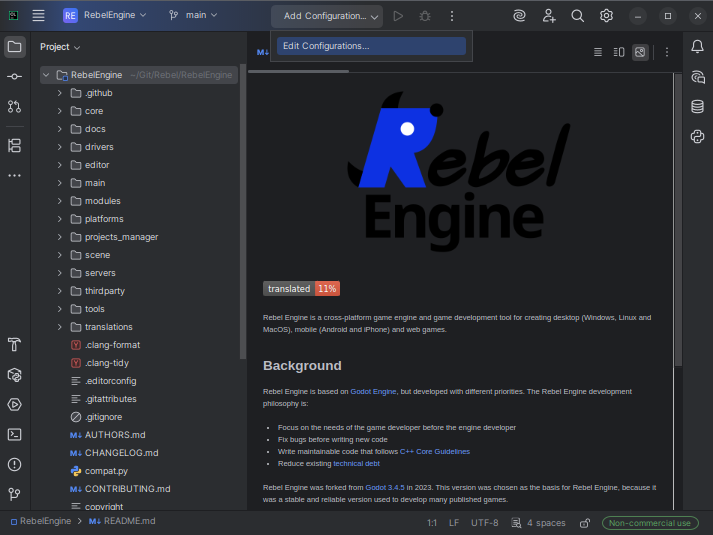Open the Build hammer tool window
The image size is (713, 535).
click(x=15, y=345)
